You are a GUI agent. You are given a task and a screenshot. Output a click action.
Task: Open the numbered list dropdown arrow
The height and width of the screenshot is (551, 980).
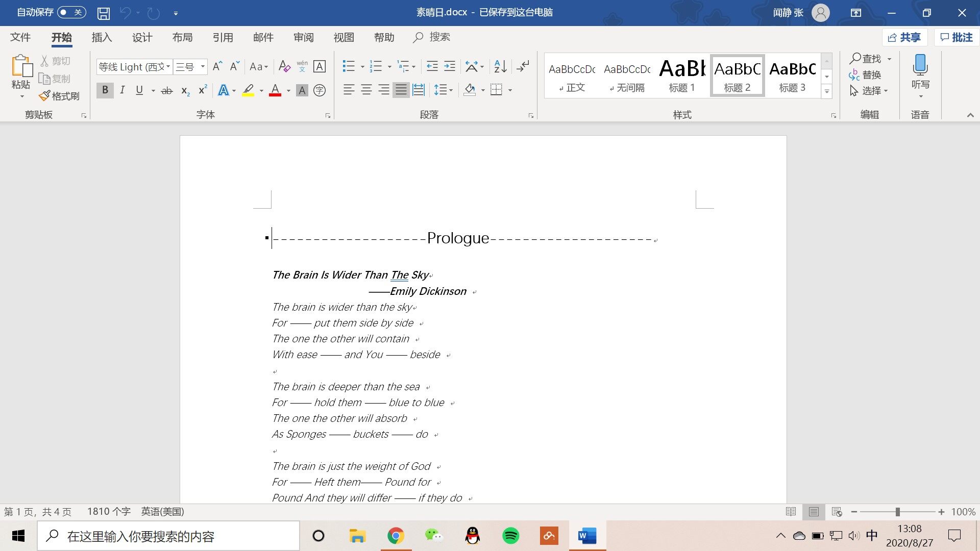tap(389, 67)
